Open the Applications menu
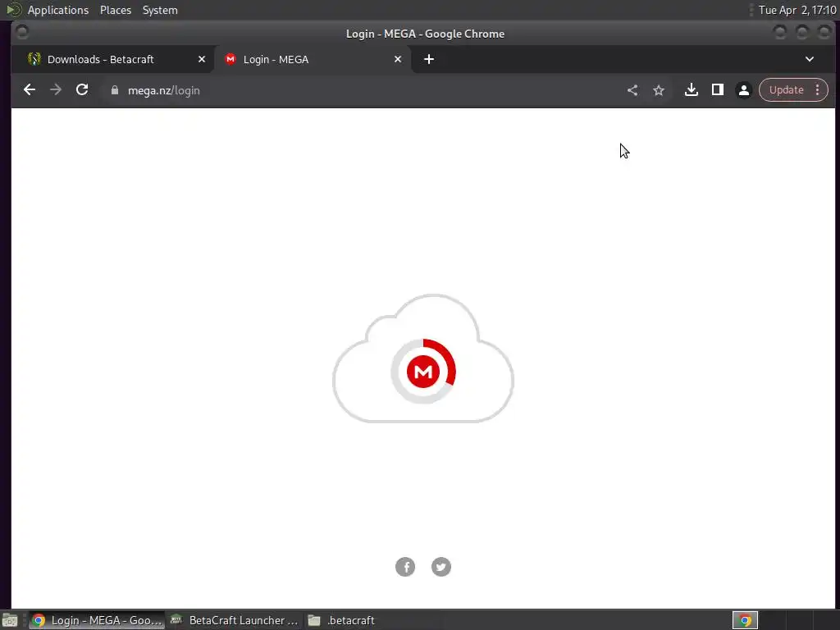 pyautogui.click(x=58, y=10)
